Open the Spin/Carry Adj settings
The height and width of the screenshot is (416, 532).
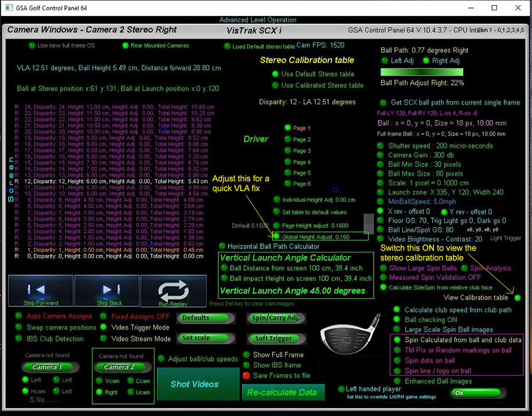275,317
